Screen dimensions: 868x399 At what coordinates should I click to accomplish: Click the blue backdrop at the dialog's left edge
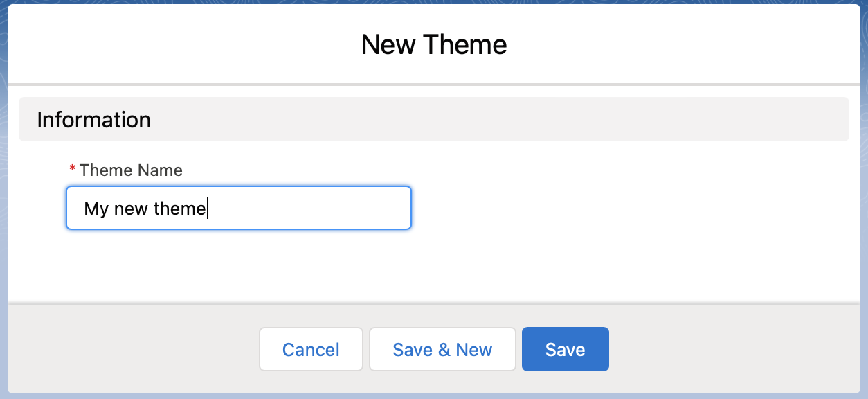click(3, 208)
